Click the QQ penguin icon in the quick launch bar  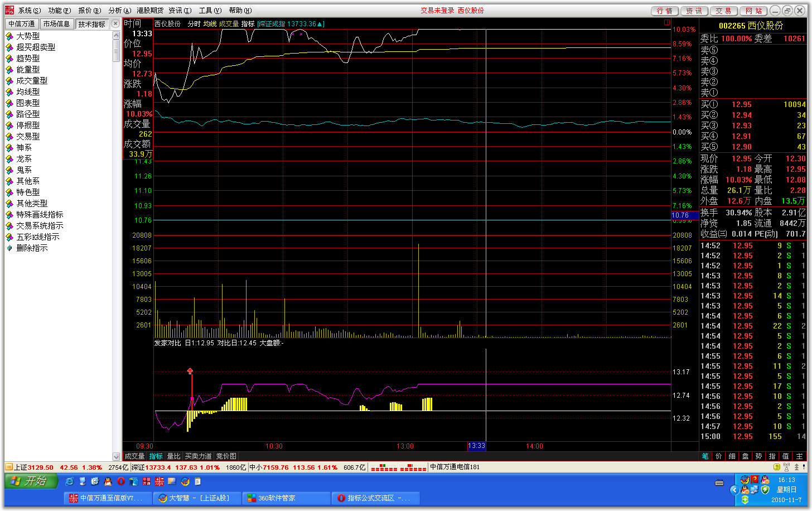point(108,481)
